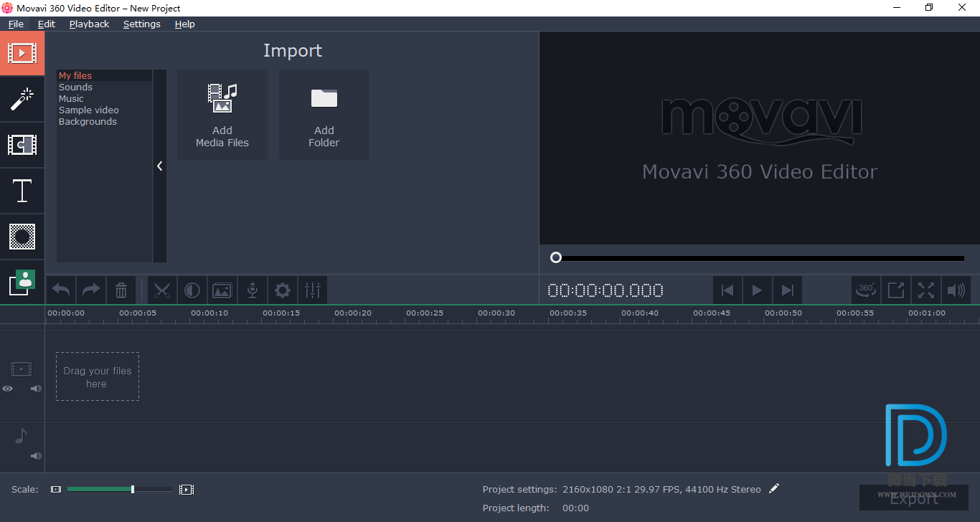Open the Filters magic wand tab
This screenshot has width=980, height=522.
22,100
